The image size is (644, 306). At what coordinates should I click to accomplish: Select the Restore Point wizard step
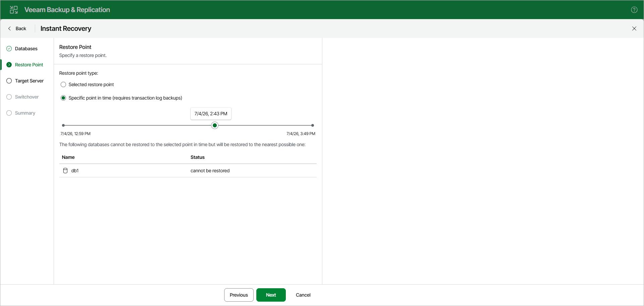pyautogui.click(x=29, y=65)
